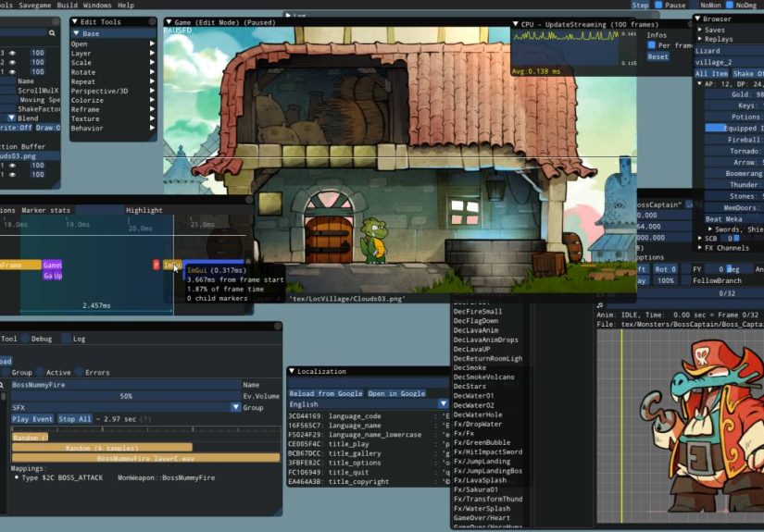This screenshot has height=532, width=764.
Task: Open the Perspective/3D submenu in Edit Tools
Action: 113,91
